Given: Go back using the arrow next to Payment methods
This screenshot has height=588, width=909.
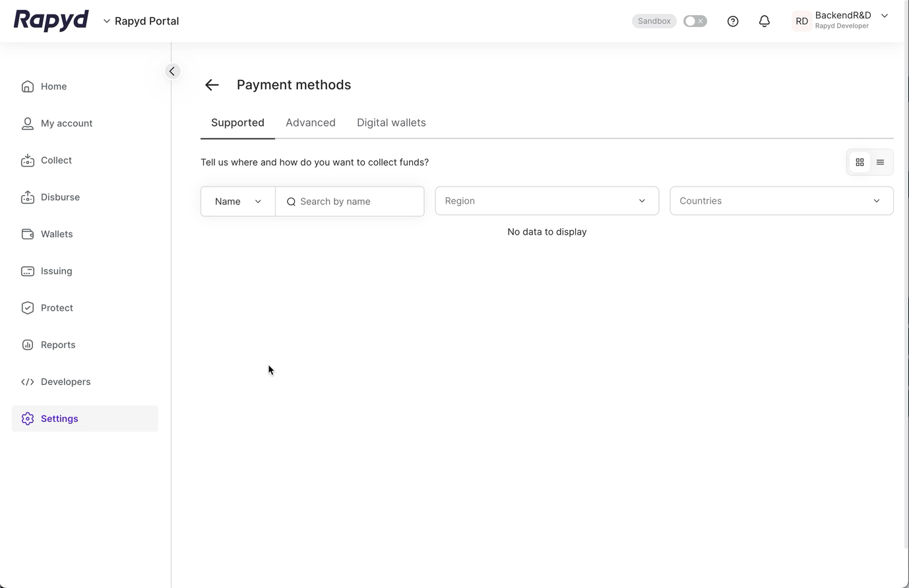Looking at the screenshot, I should coord(211,84).
